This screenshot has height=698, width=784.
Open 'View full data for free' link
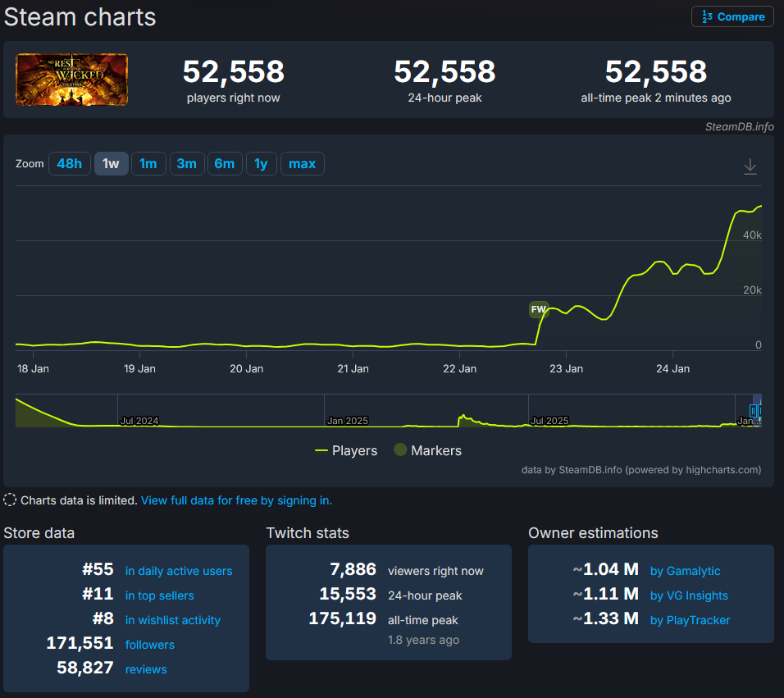[x=236, y=500]
